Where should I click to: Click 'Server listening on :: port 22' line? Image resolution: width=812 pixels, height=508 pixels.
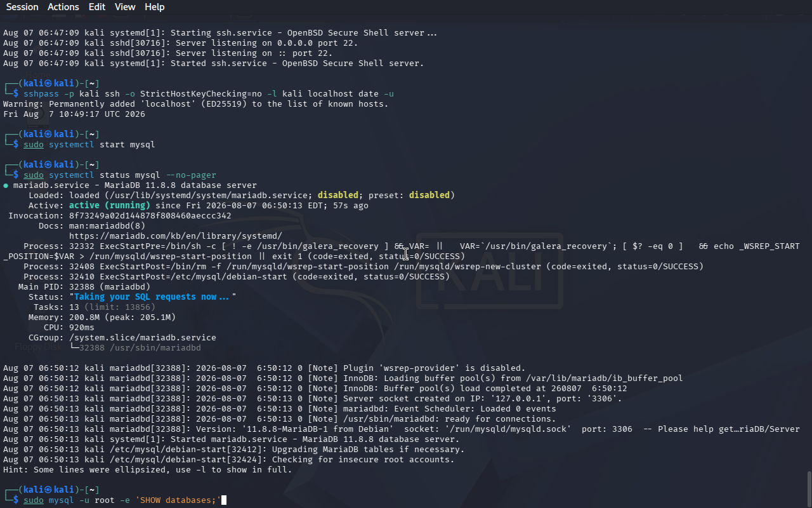[168, 53]
